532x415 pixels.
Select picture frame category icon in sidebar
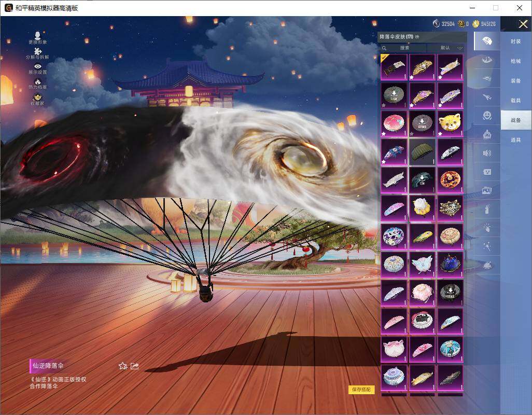487,190
